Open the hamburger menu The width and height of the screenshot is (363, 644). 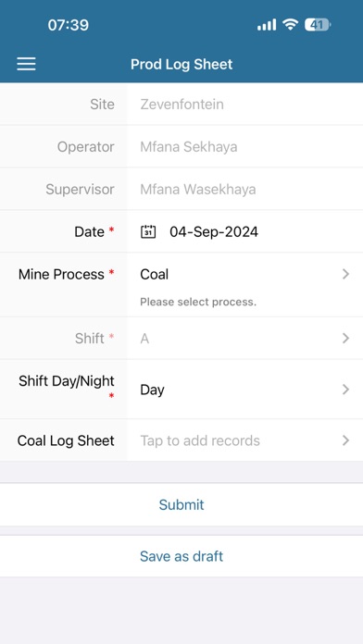26,64
